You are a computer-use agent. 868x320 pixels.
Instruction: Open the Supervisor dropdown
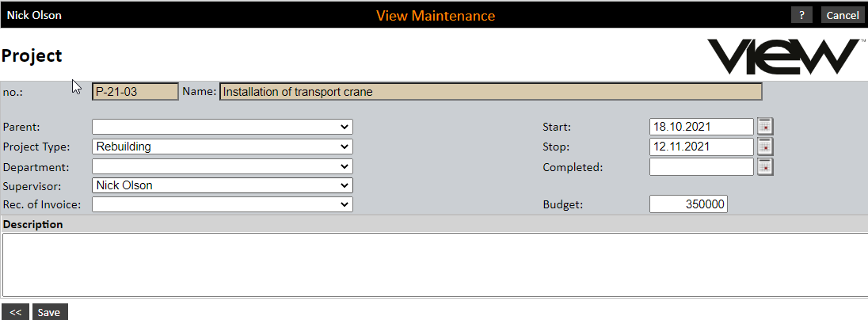point(223,185)
